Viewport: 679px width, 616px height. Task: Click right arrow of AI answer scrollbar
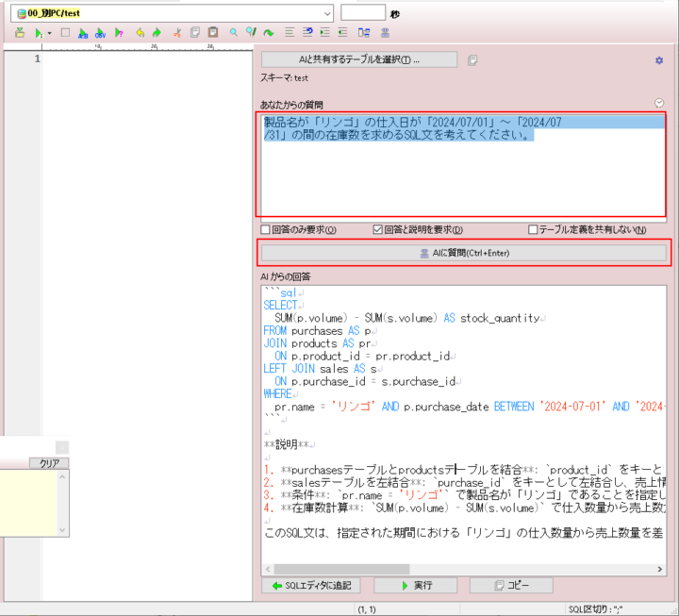(x=660, y=569)
